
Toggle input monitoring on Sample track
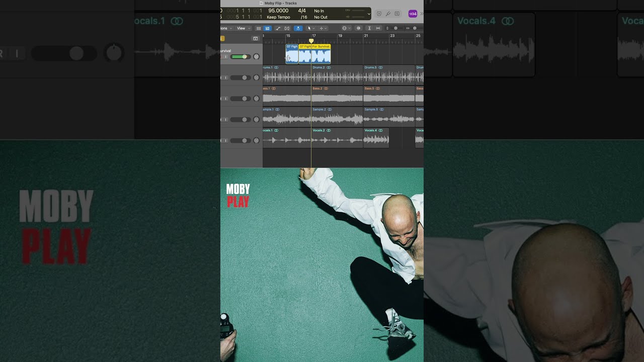coord(225,120)
